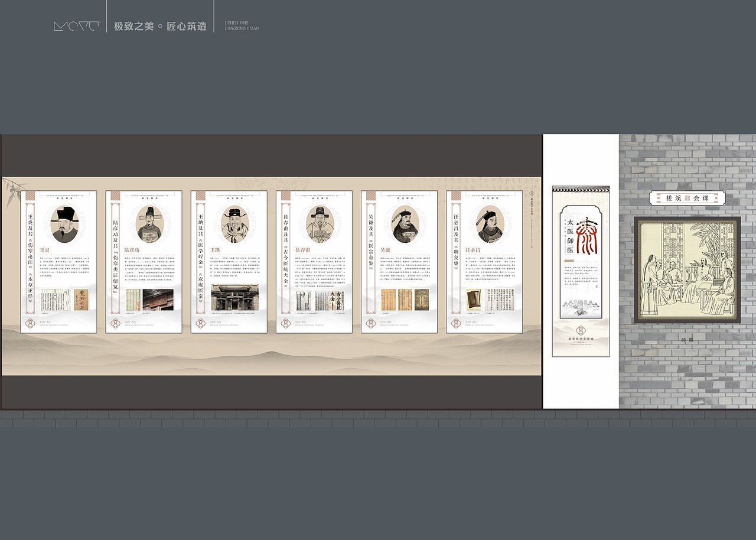Image resolution: width=756 pixels, height=540 pixels.
Task: Click the 太医御医 vertical title on the banner
Action: (571, 236)
